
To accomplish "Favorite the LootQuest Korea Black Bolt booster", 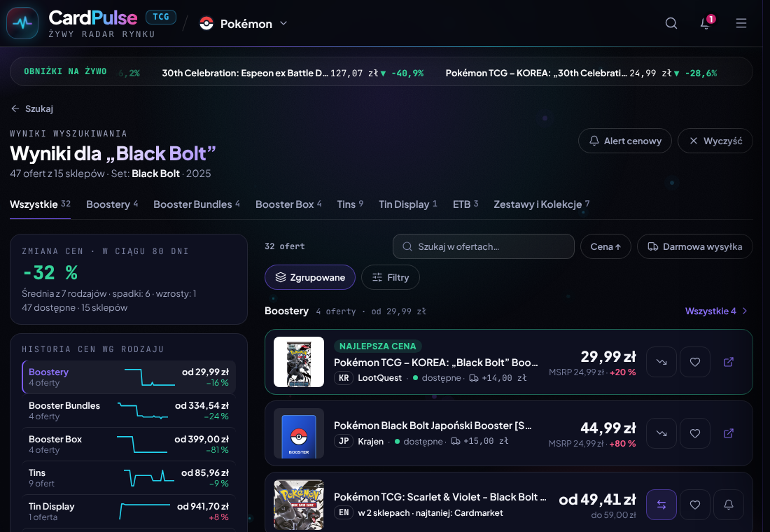I will (x=695, y=362).
